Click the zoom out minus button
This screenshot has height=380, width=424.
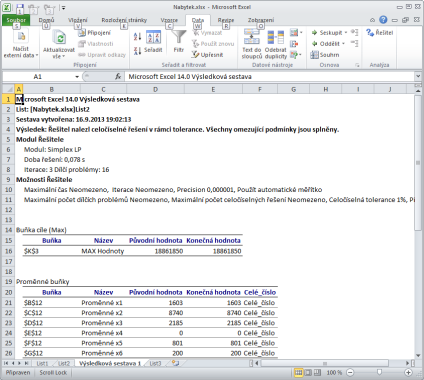[x=350, y=372]
